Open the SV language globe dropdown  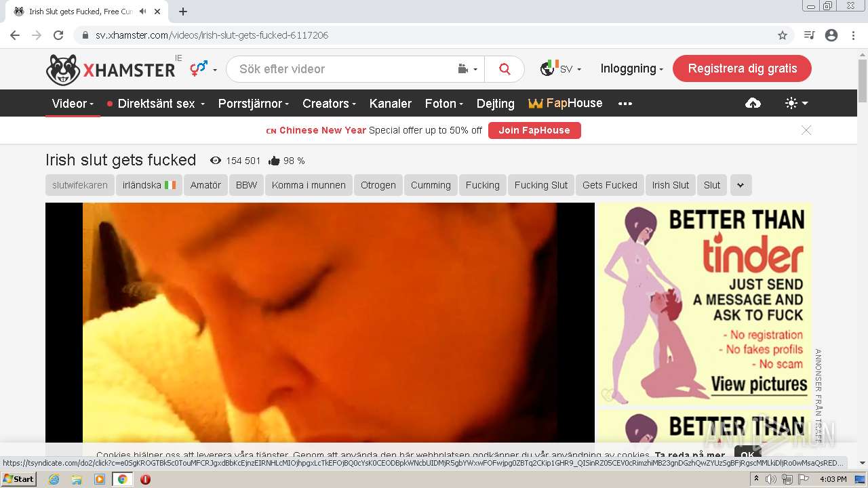pos(560,68)
